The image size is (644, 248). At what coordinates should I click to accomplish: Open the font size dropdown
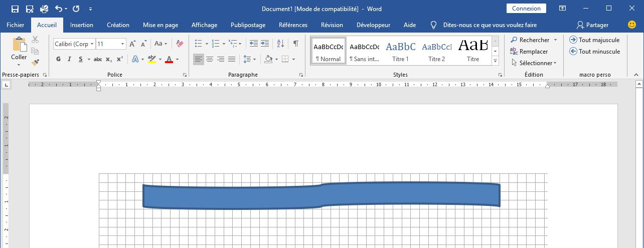[122, 44]
